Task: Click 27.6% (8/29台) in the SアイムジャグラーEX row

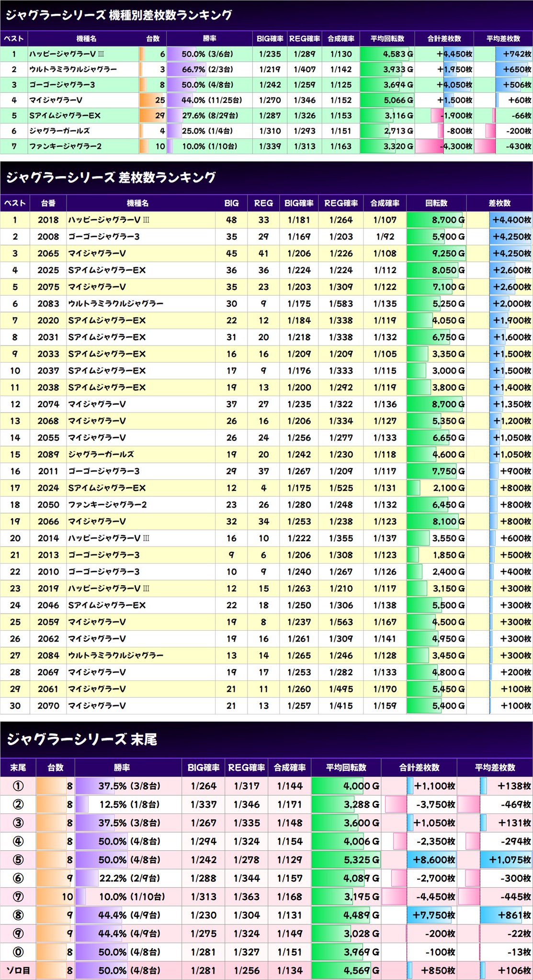Action: 209,115
